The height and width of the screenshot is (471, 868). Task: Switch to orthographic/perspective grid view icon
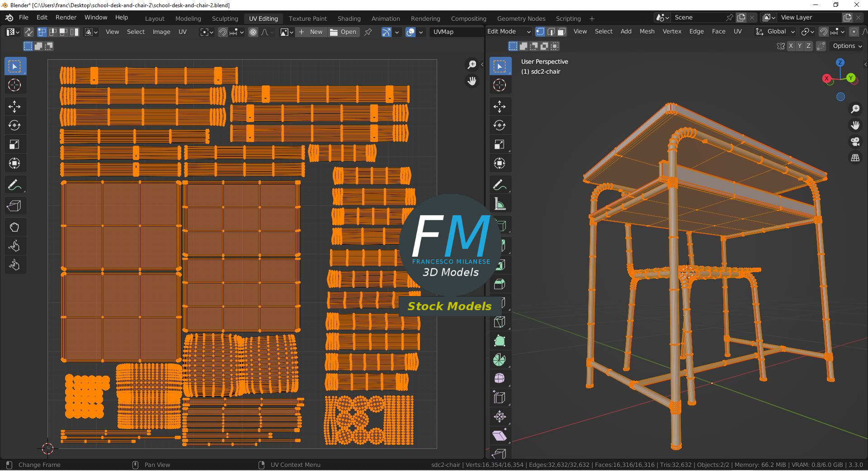tap(855, 158)
